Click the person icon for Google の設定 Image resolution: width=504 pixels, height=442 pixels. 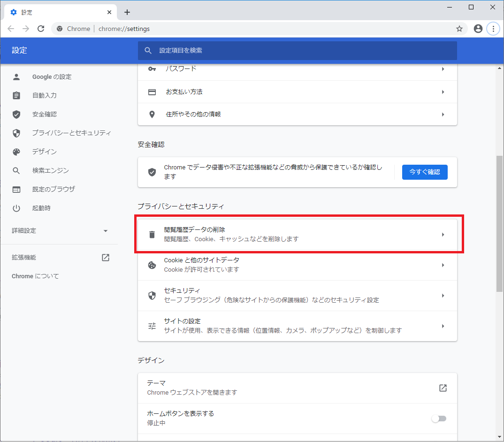pyautogui.click(x=16, y=77)
